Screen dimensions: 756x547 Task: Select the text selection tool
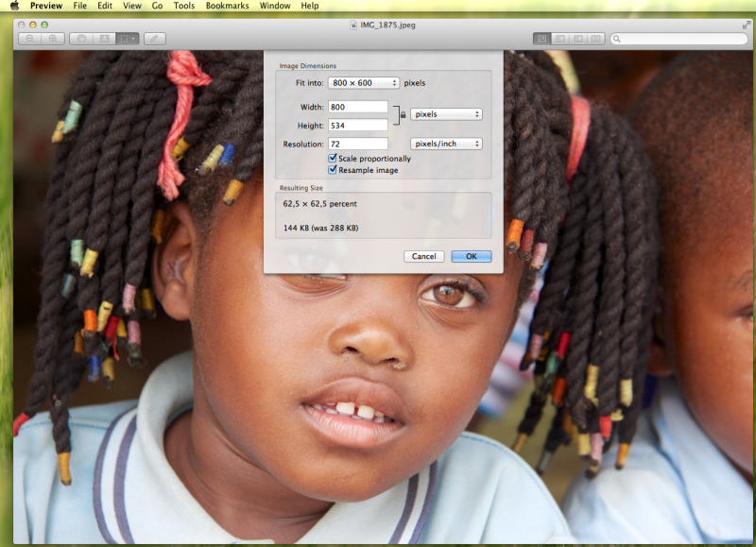(104, 39)
